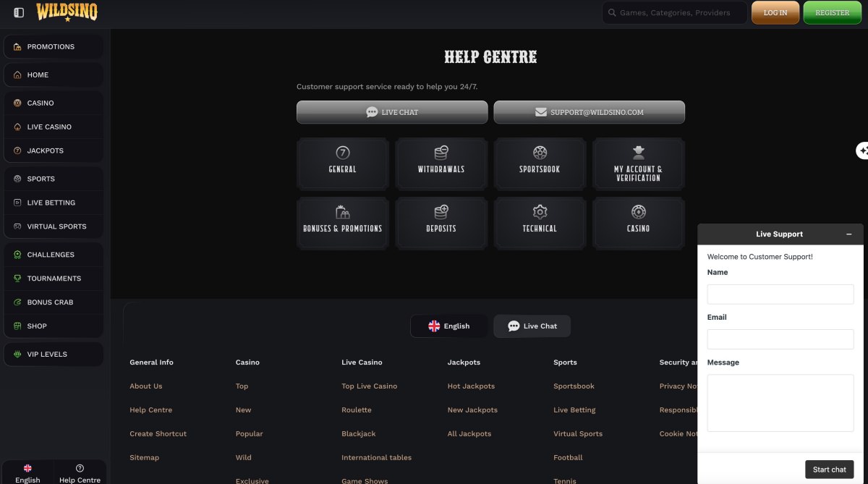Click the Wildsino logo
The image size is (868, 484).
click(x=67, y=12)
